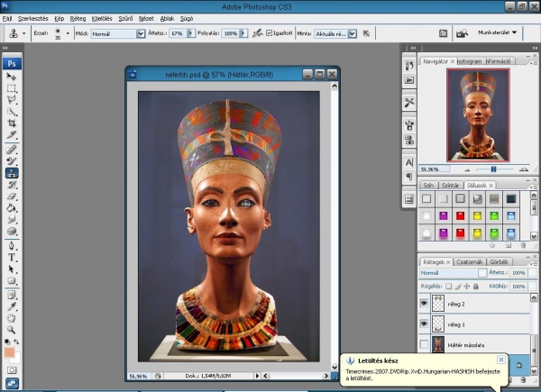
Task: Toggle Quick Mask mode
Action: click(12, 370)
